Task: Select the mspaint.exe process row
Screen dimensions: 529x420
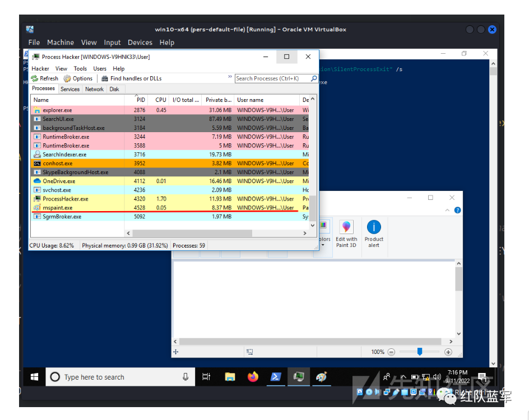Action: pos(170,208)
